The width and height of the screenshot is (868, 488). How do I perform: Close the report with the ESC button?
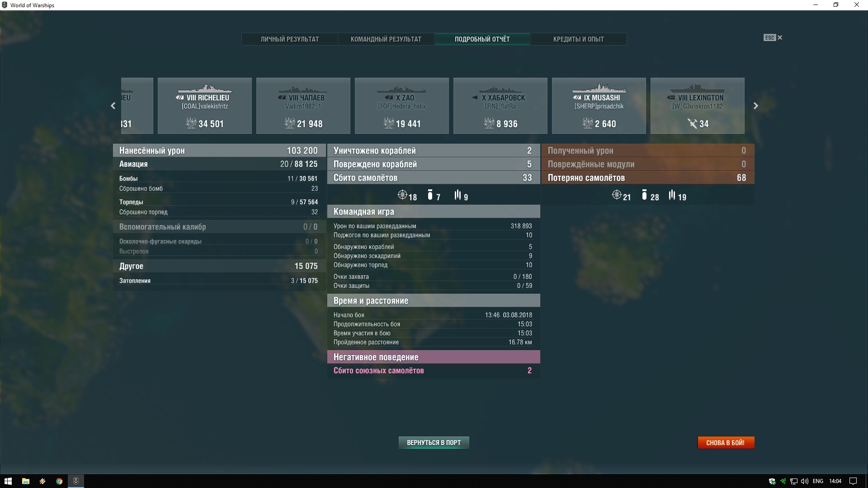(x=773, y=38)
